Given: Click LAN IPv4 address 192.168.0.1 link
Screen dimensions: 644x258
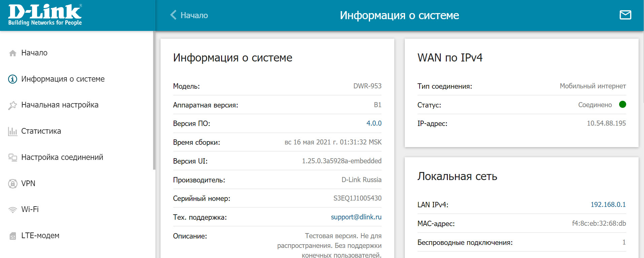Looking at the screenshot, I should coord(608,205).
